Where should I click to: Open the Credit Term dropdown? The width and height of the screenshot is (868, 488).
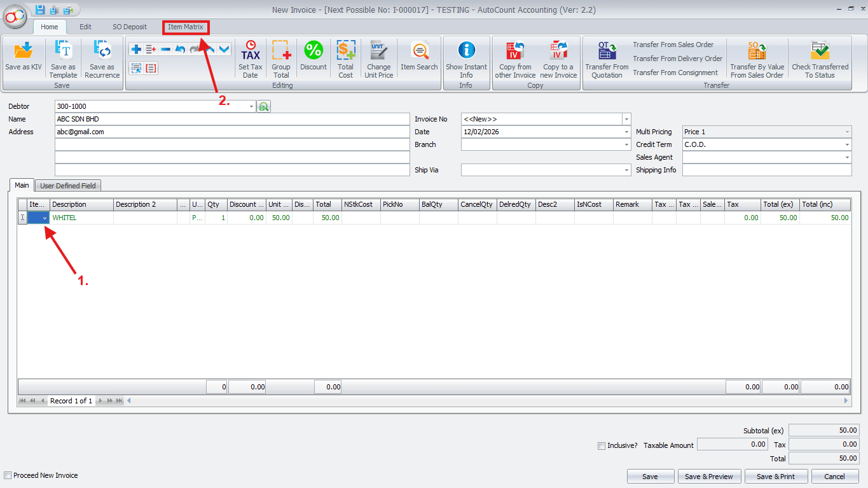846,145
